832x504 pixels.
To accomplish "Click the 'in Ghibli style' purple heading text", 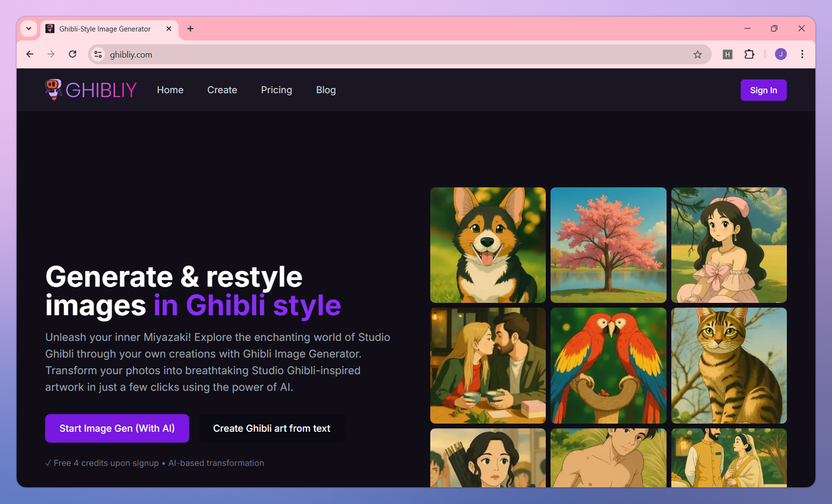I will click(x=248, y=305).
